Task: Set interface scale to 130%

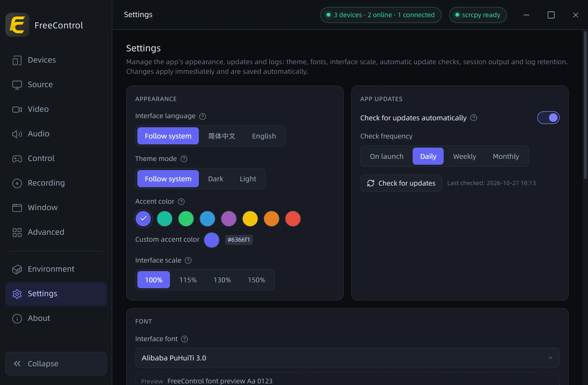Action: (222, 280)
